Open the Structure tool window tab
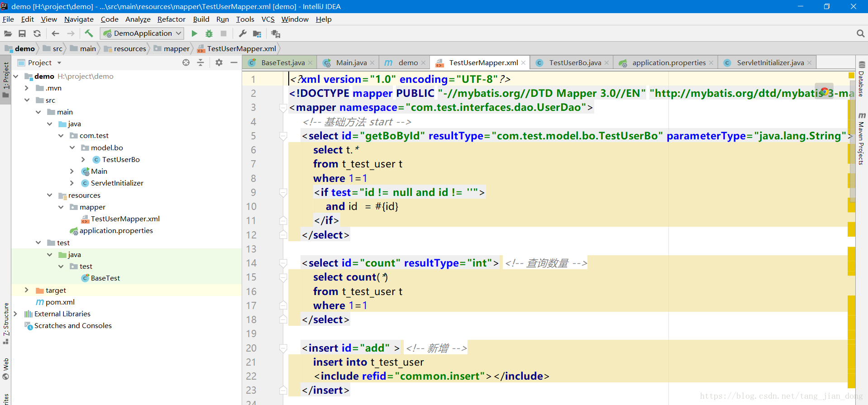The width and height of the screenshot is (868, 405). point(6,323)
